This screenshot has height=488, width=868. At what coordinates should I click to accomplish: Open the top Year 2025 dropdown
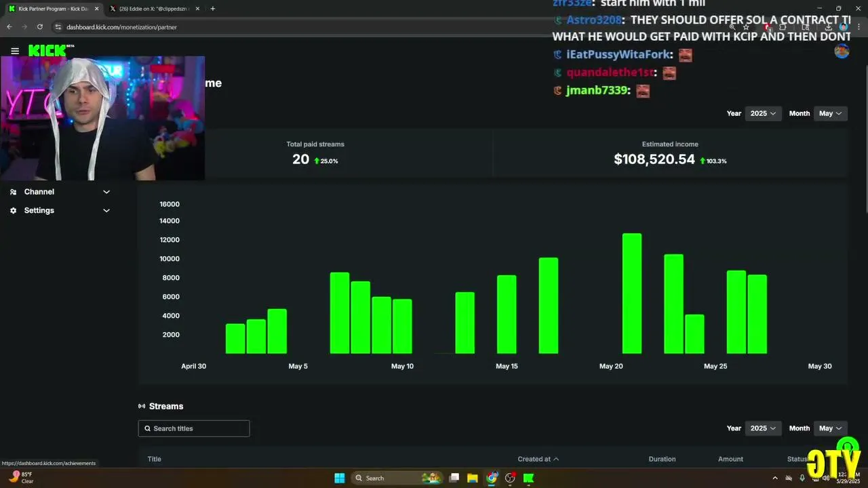[763, 113]
